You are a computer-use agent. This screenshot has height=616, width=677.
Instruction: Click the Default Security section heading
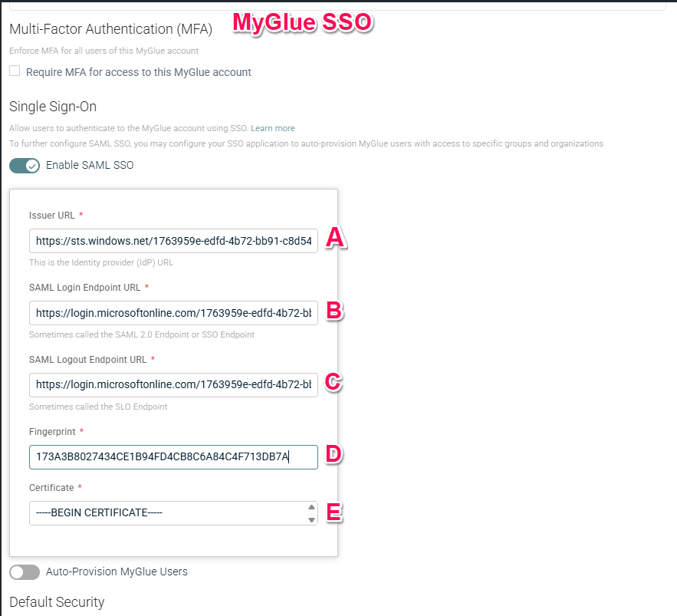57,601
